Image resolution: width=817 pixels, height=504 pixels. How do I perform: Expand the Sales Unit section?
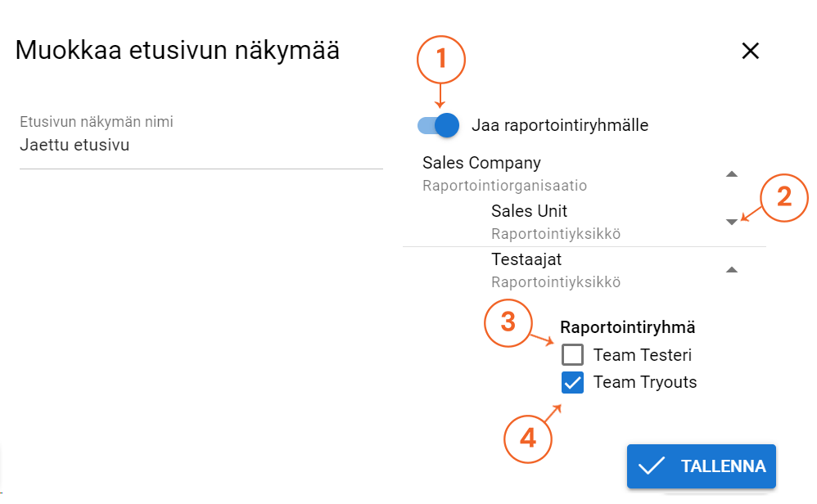(x=731, y=221)
